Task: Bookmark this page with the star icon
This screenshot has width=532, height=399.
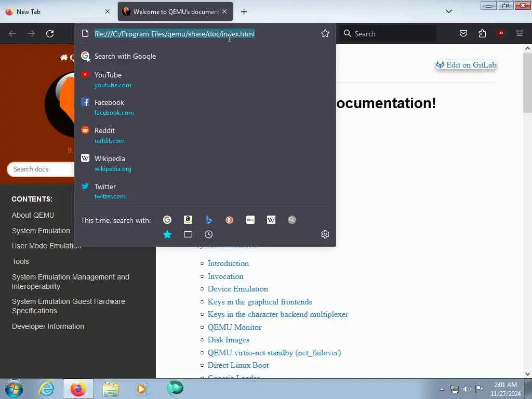Action: click(x=325, y=33)
